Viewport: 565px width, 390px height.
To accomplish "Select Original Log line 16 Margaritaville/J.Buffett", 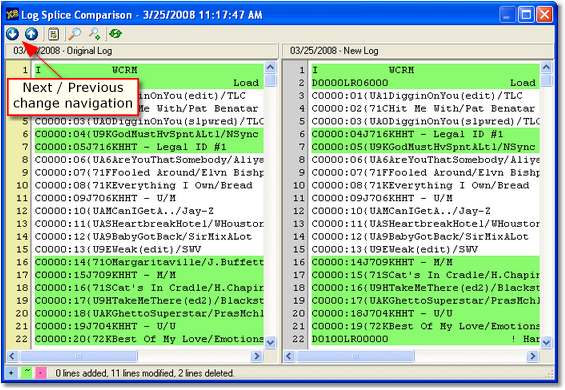I will 149,262.
